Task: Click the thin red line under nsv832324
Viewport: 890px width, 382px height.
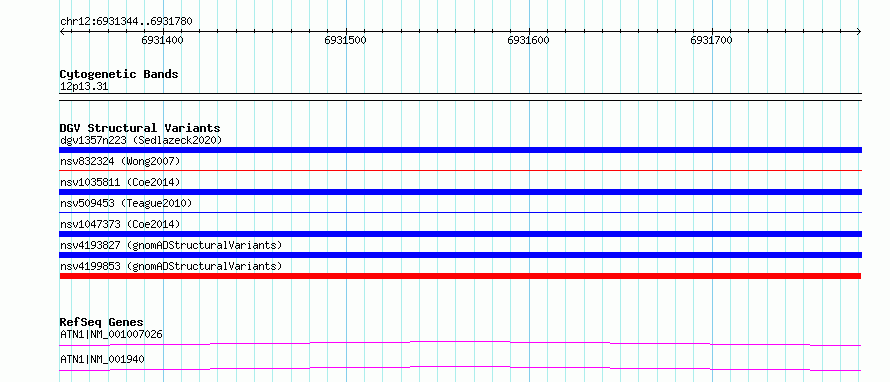Action: (x=460, y=170)
